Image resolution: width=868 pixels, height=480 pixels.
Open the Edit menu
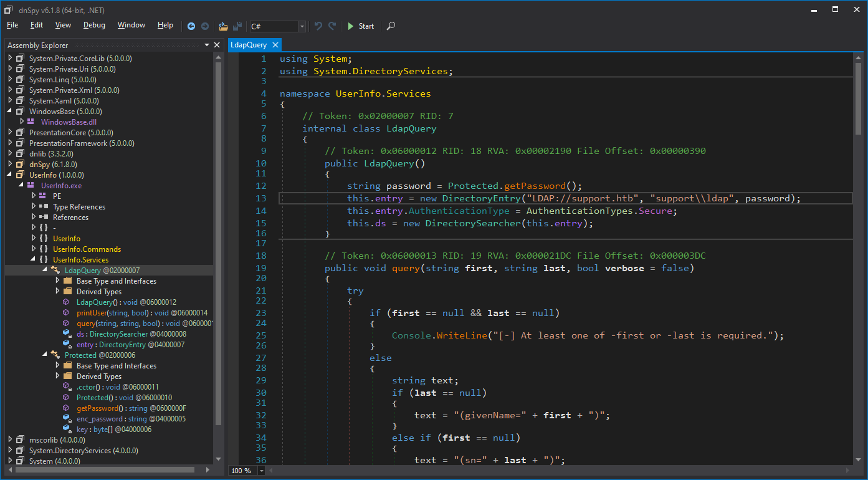coord(37,26)
